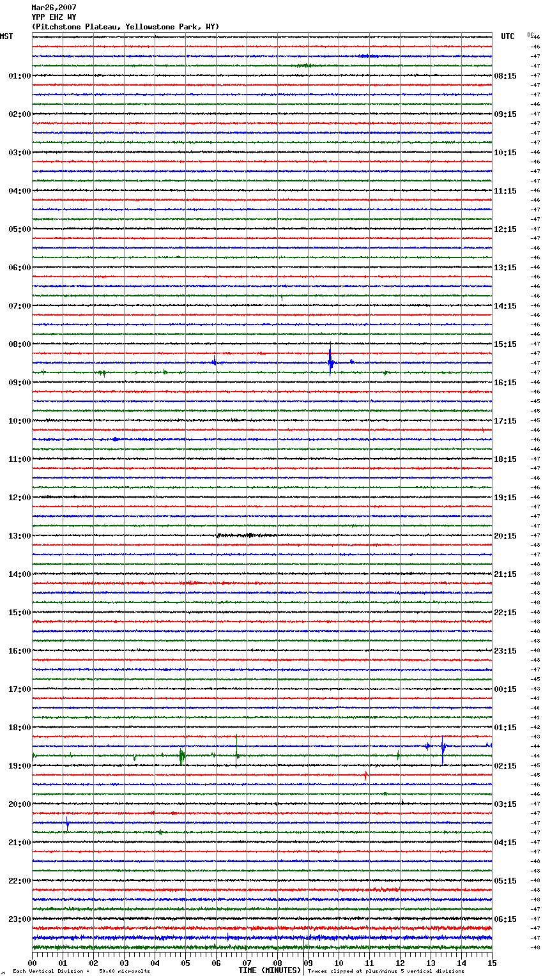The width and height of the screenshot is (543, 980).
Task: Click the "01:15" UTC row label
Action: tap(505, 728)
